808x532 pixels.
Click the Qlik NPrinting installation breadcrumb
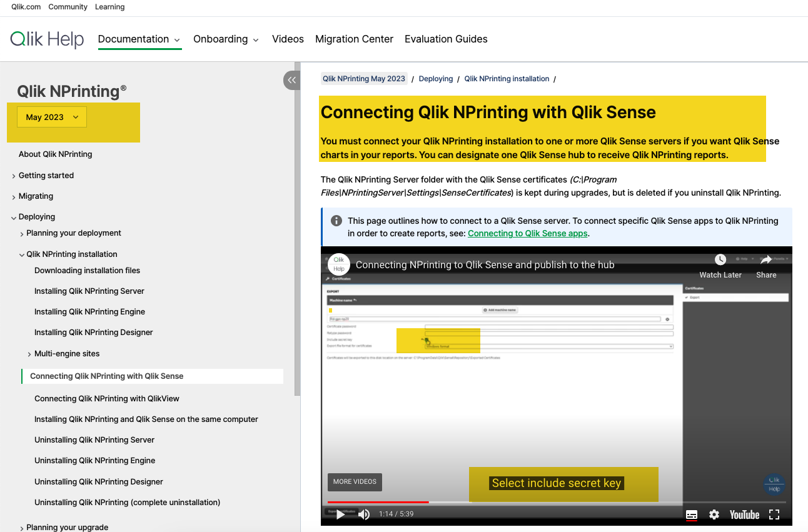pos(507,79)
